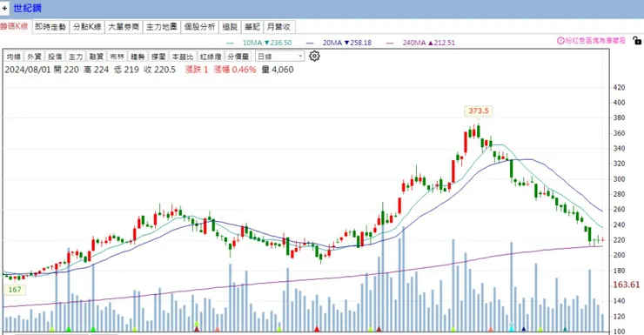Screen dimensions: 644x335
Task: Click the pink info circle icon
Action: pos(560,41)
